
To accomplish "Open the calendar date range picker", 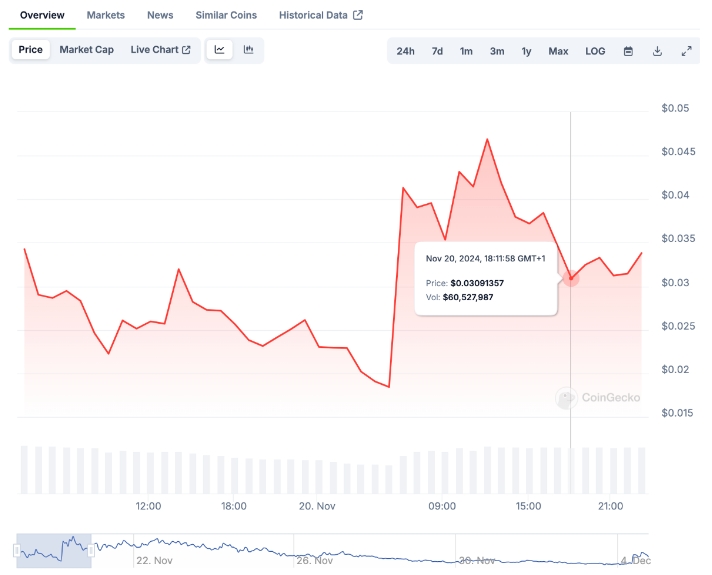I will [x=628, y=51].
